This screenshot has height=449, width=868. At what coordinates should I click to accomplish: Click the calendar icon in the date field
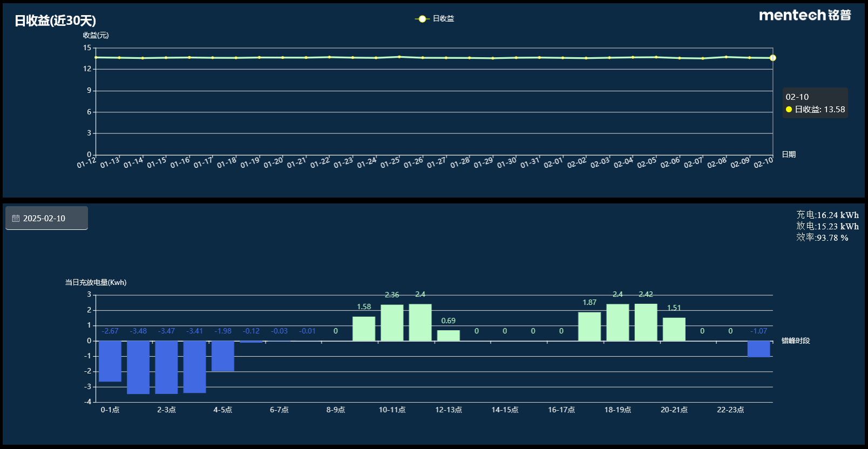[x=16, y=219]
